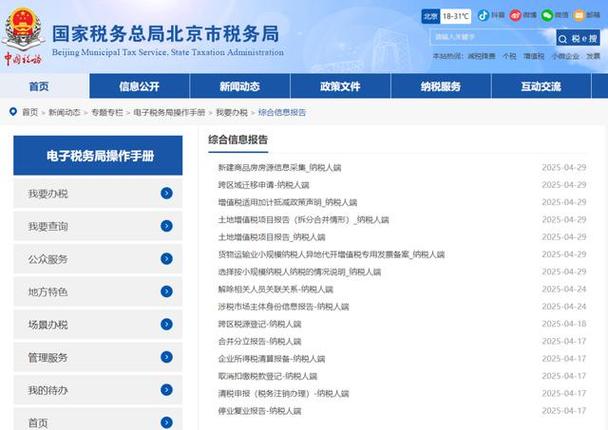Go to 新闻动态 in the breadcrumb

click(x=64, y=112)
